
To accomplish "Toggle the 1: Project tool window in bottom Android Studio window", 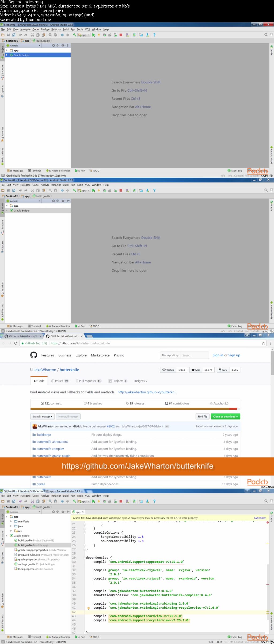I will [x=2, y=518].
